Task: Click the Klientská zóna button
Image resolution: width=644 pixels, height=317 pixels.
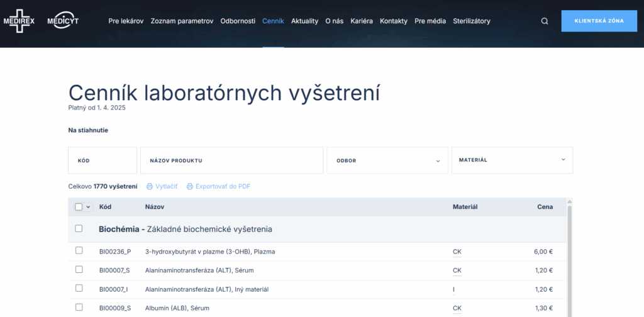Action: [x=599, y=21]
